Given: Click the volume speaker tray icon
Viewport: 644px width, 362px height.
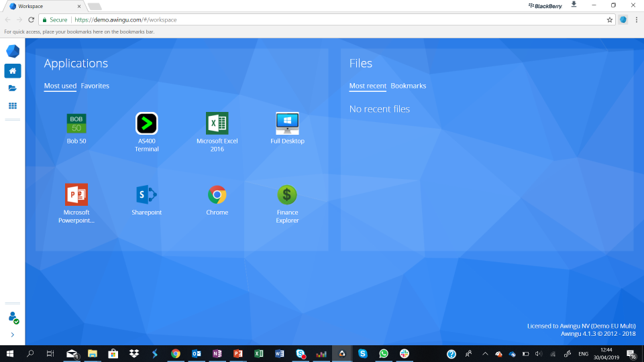Looking at the screenshot, I should coord(539,354).
